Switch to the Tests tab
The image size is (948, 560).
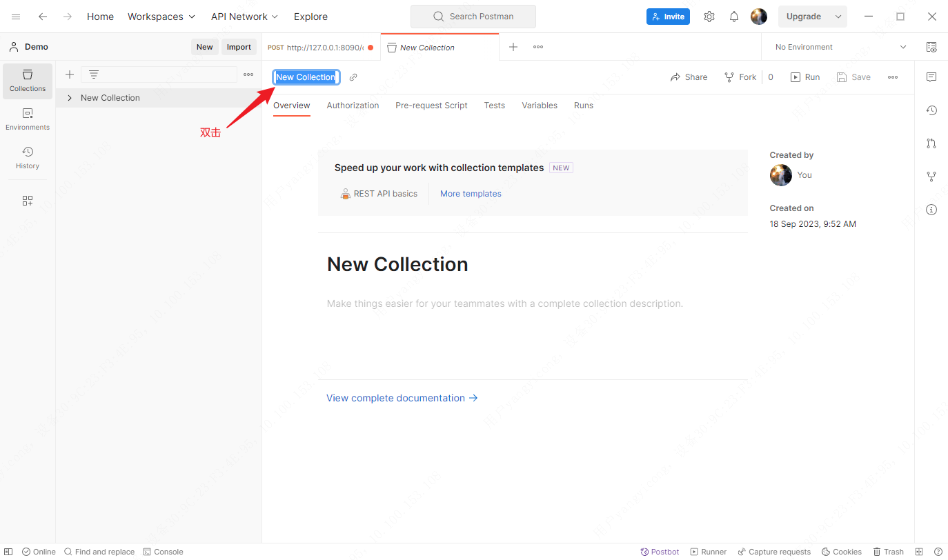pyautogui.click(x=495, y=106)
